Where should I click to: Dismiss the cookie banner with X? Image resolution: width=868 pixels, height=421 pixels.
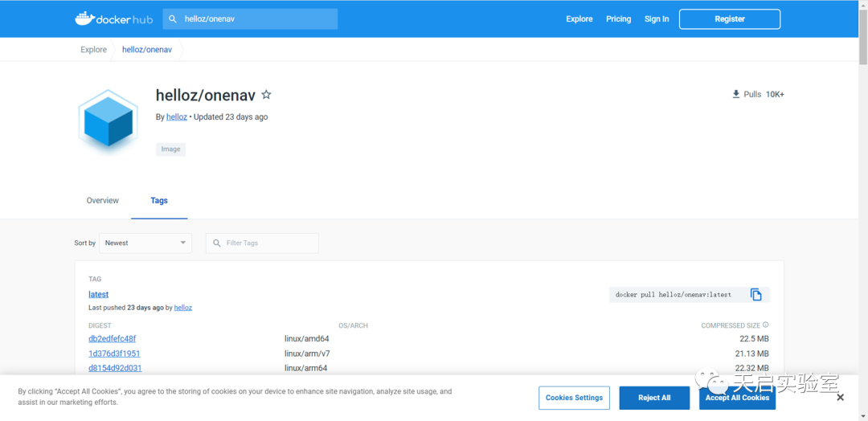[x=841, y=397]
